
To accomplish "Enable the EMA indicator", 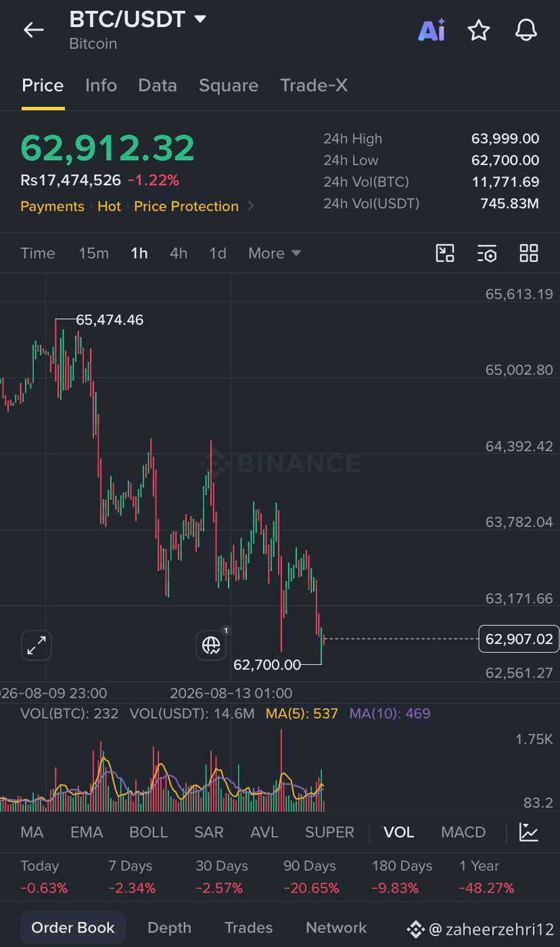I will [x=87, y=832].
